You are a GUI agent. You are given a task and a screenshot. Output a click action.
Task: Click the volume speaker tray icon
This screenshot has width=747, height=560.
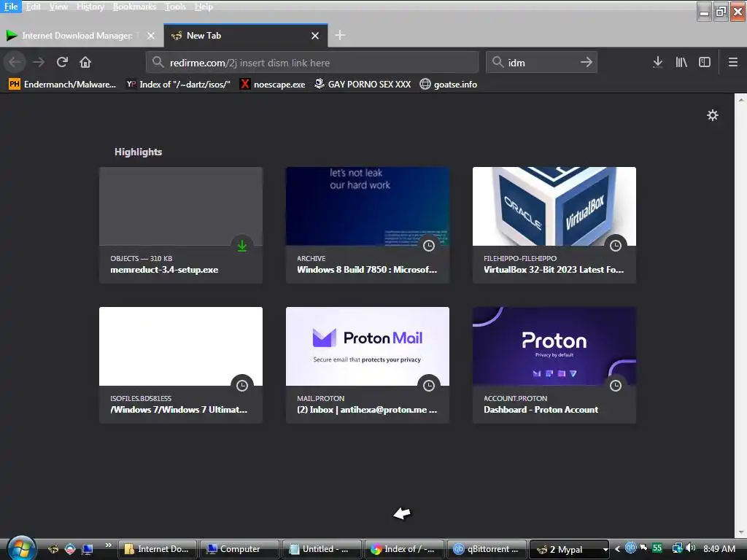[690, 548]
